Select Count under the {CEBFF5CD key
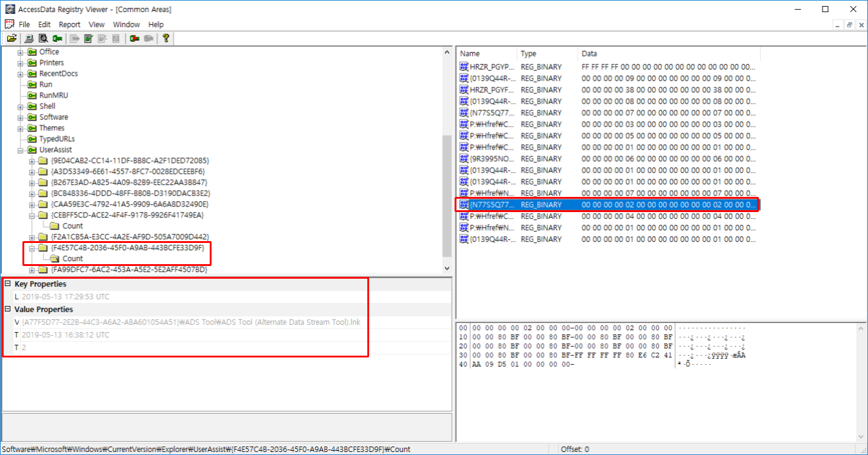868x455 pixels. (73, 226)
